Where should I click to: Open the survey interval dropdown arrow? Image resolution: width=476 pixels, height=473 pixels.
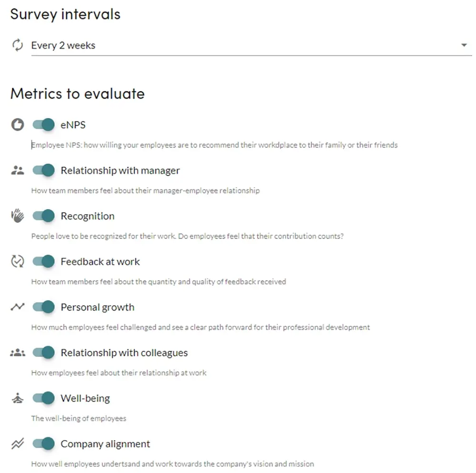(464, 45)
